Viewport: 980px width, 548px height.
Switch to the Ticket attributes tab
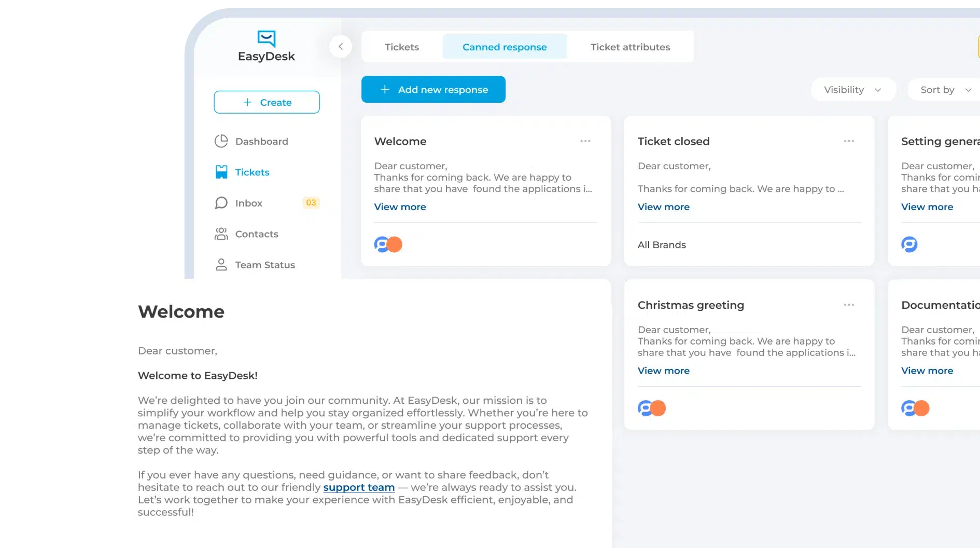(x=630, y=47)
